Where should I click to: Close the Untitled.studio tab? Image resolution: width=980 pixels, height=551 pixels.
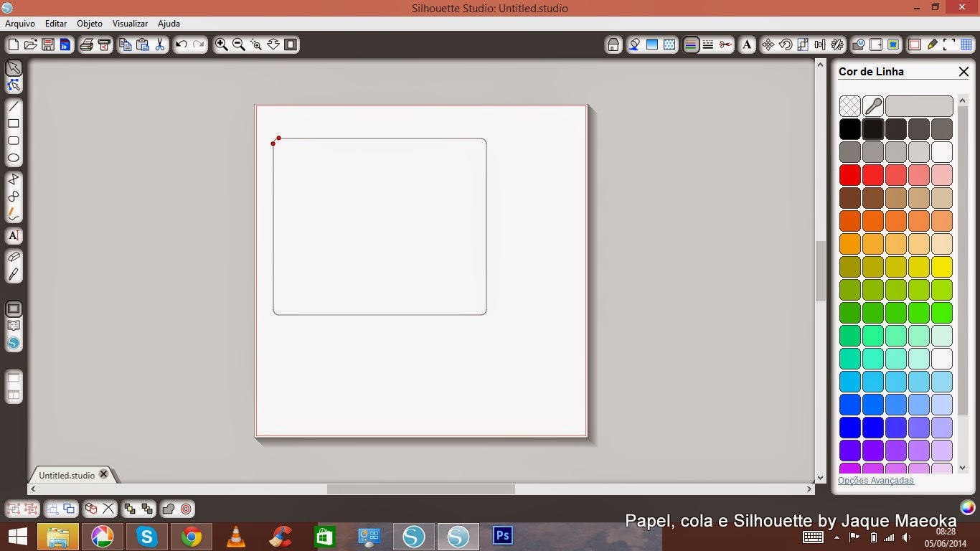103,474
